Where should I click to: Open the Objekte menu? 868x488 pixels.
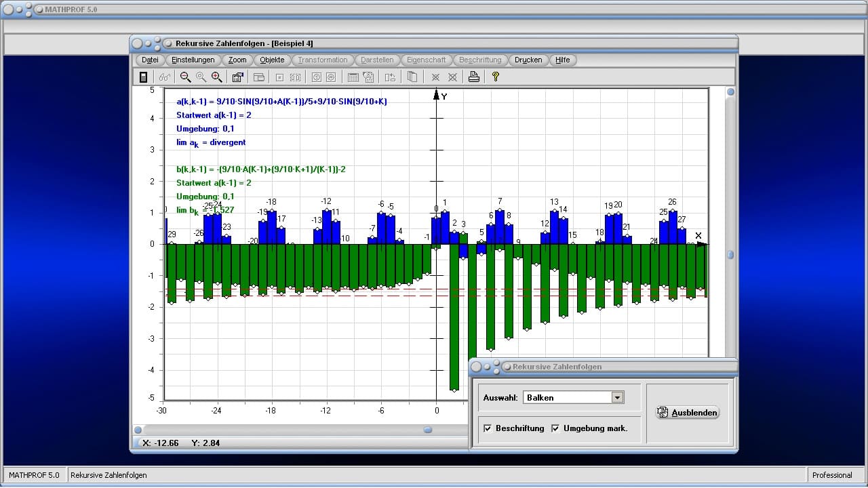click(x=273, y=60)
